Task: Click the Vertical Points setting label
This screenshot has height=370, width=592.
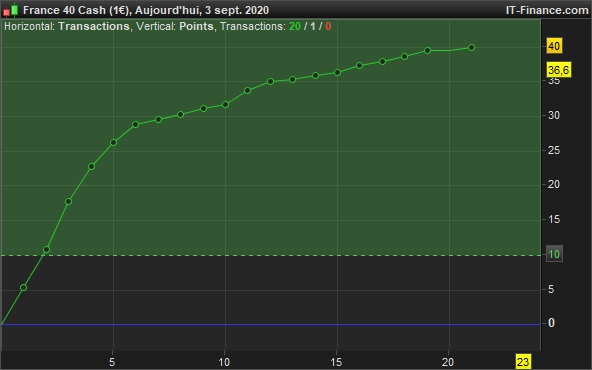Action: click(175, 26)
